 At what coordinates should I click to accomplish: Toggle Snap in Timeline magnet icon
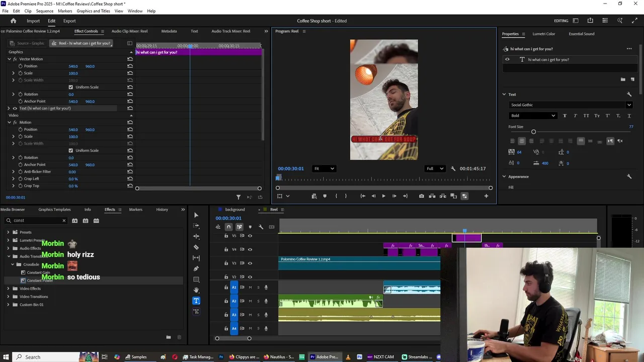pyautogui.click(x=229, y=227)
